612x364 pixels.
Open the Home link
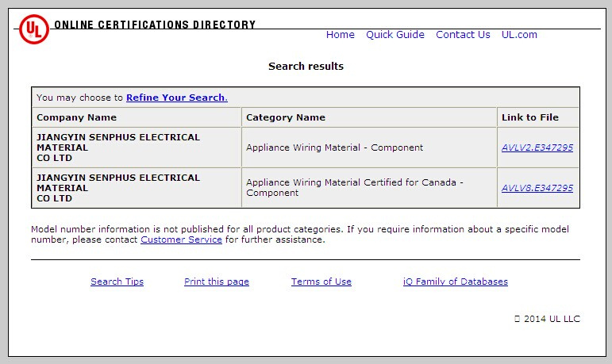[340, 35]
